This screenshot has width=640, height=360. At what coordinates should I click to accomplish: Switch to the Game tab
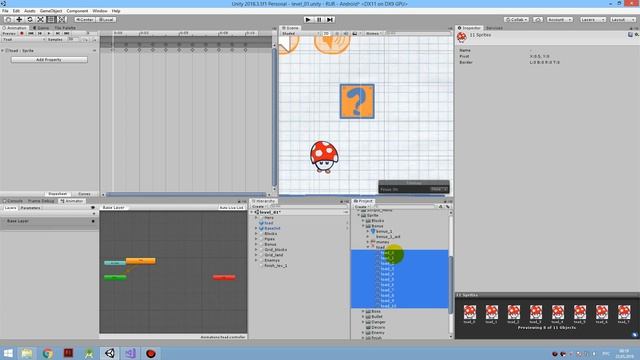[41, 28]
